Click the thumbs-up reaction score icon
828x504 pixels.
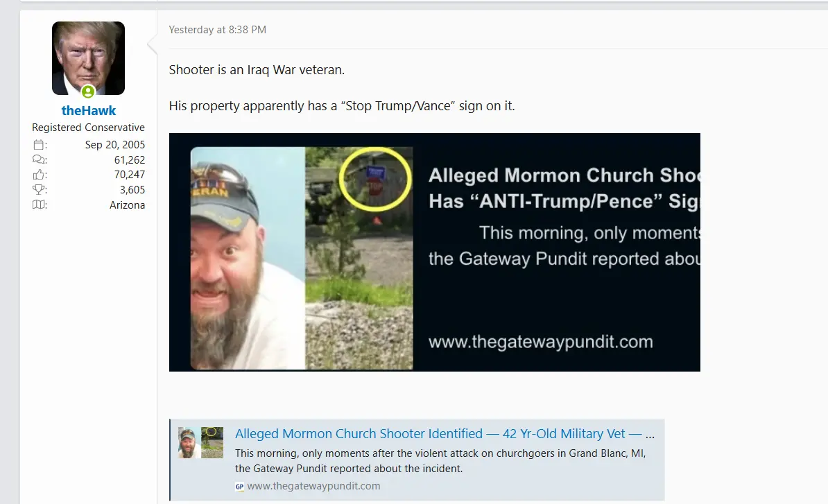click(x=39, y=175)
